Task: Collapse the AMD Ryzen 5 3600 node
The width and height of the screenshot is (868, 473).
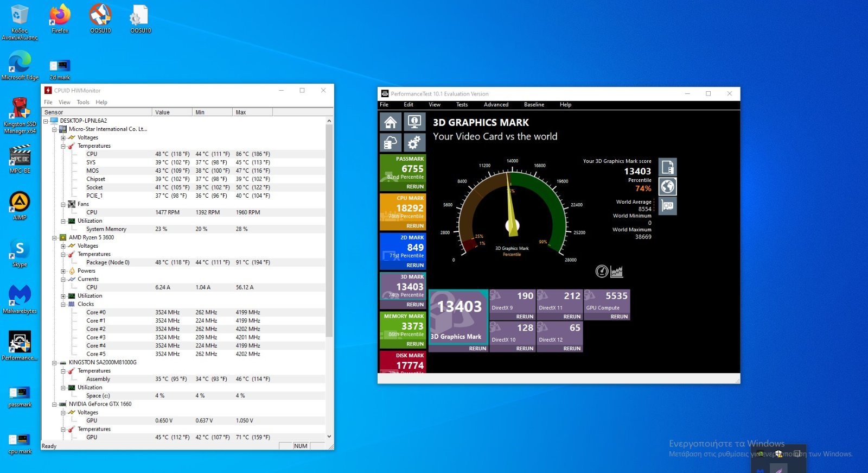Action: [54, 238]
